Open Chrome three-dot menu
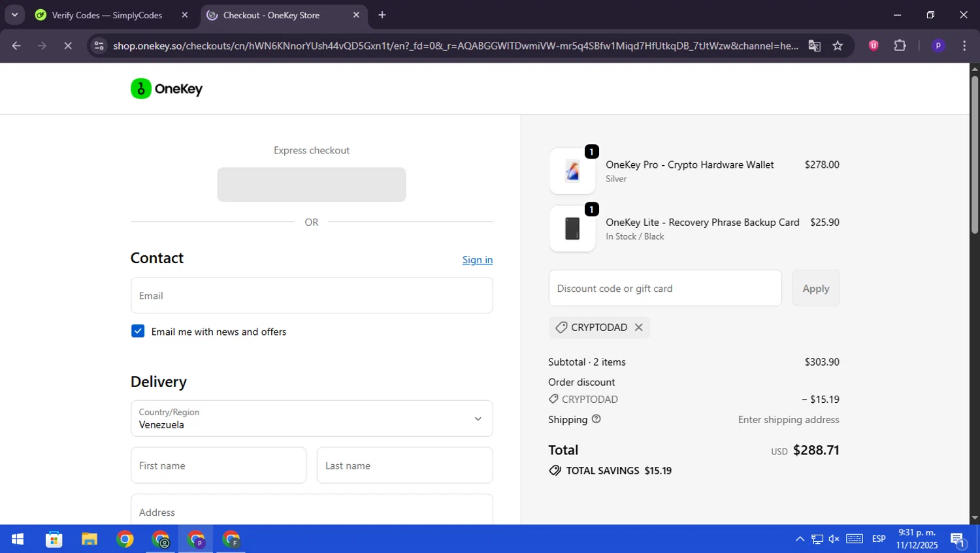The height and width of the screenshot is (553, 980). pyautogui.click(x=964, y=46)
